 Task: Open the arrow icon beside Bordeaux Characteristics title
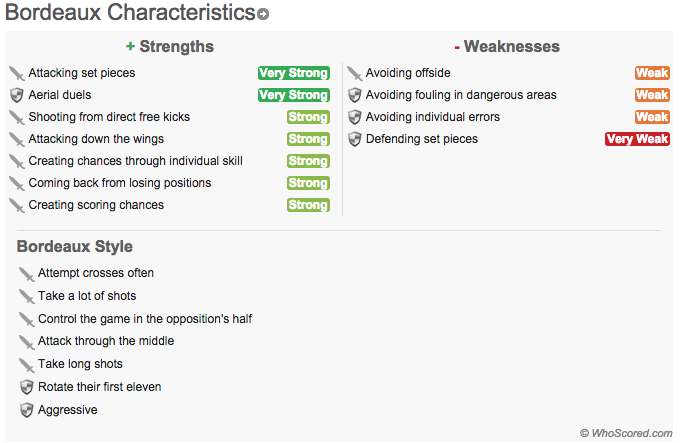click(263, 14)
